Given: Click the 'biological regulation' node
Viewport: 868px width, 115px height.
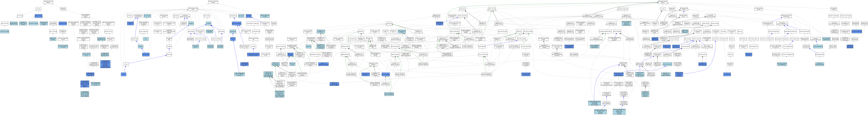Looking at the screenshot, I should (x=623, y=9).
